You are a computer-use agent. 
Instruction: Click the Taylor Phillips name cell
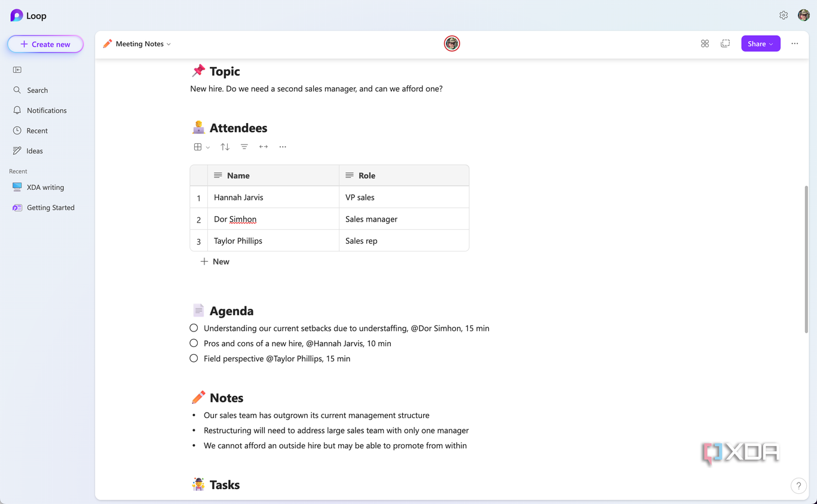(273, 241)
